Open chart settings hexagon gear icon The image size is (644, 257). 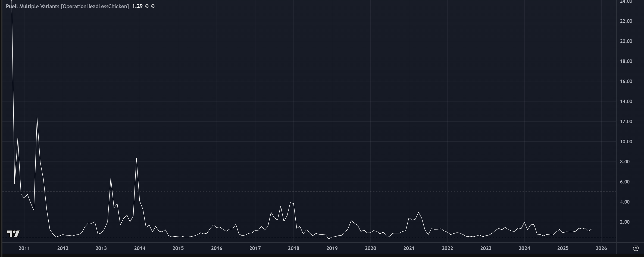point(636,248)
